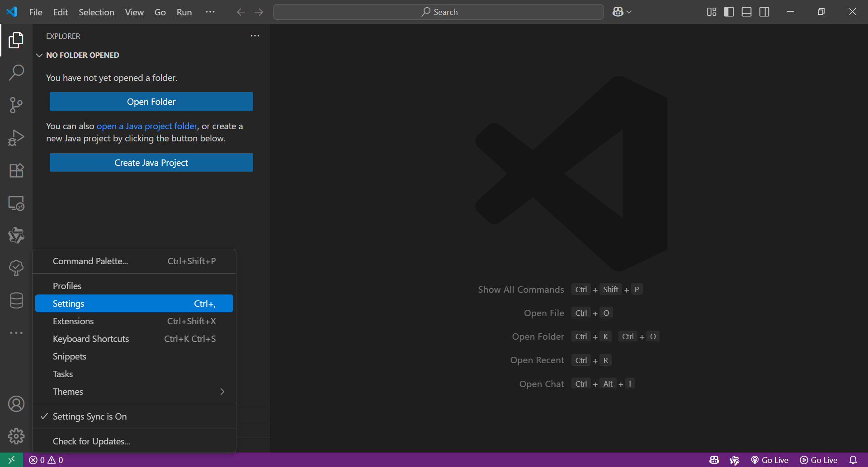The width and height of the screenshot is (868, 467).
Task: Open the Run and Debug view
Action: 16,138
